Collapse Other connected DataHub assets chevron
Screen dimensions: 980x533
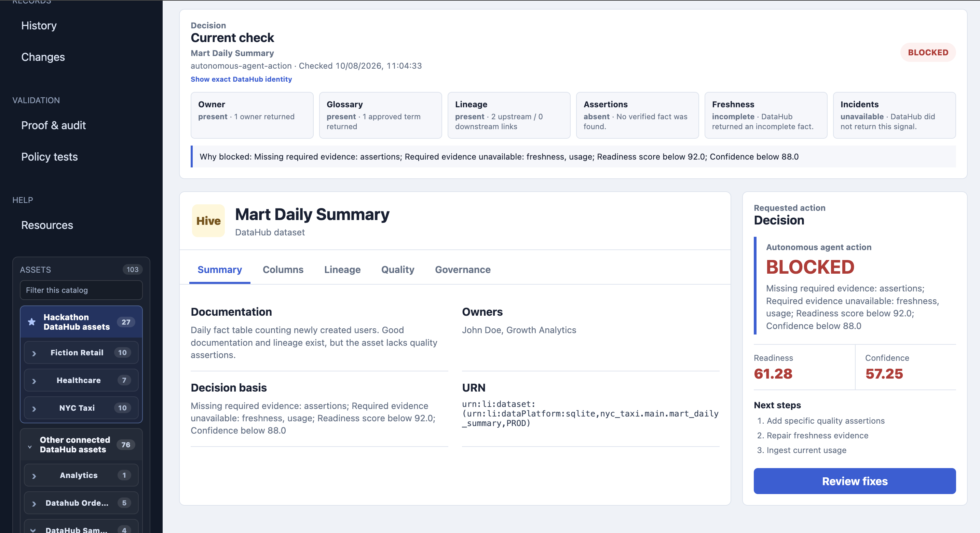click(30, 447)
